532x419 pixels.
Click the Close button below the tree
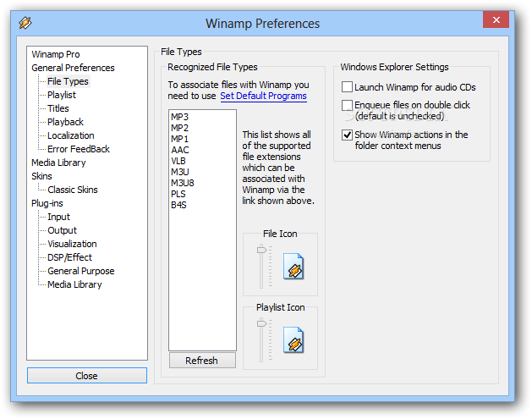[x=87, y=376]
